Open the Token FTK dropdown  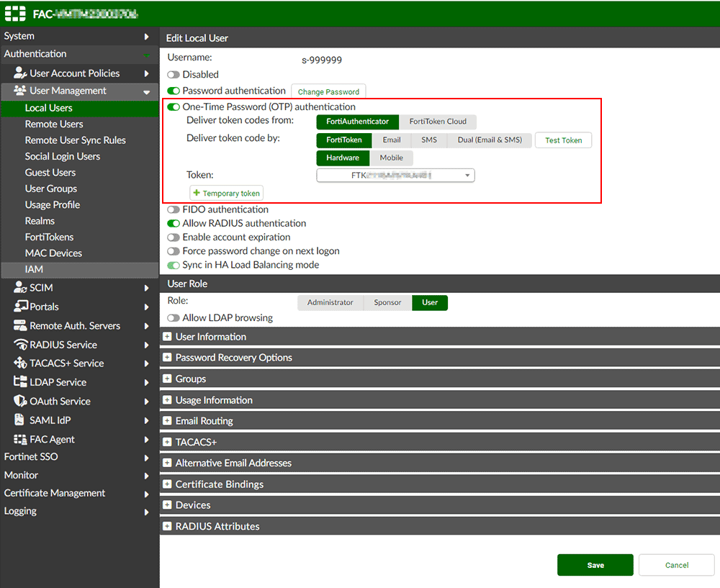tap(395, 176)
